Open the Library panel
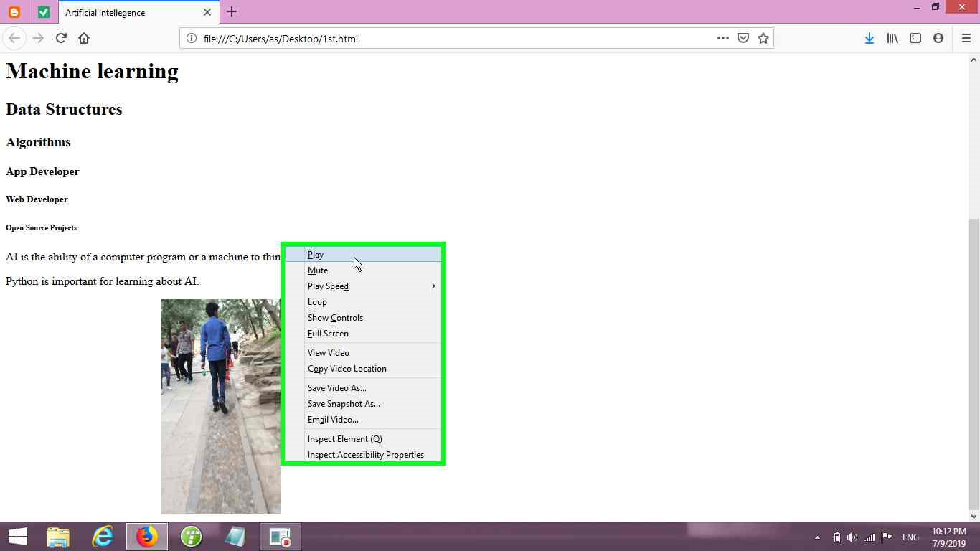This screenshot has width=980, height=551. 892,38
